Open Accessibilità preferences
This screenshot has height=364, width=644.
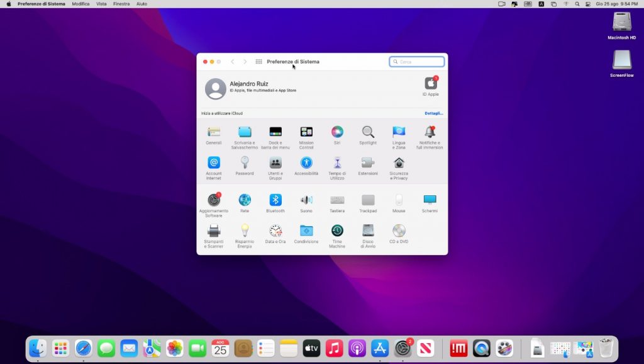point(306,164)
